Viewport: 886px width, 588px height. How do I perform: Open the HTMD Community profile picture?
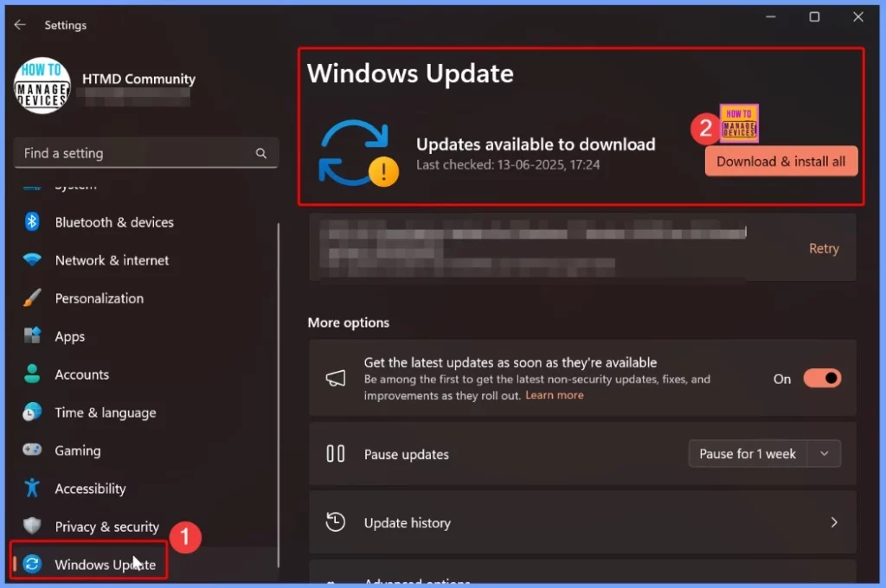pos(42,86)
